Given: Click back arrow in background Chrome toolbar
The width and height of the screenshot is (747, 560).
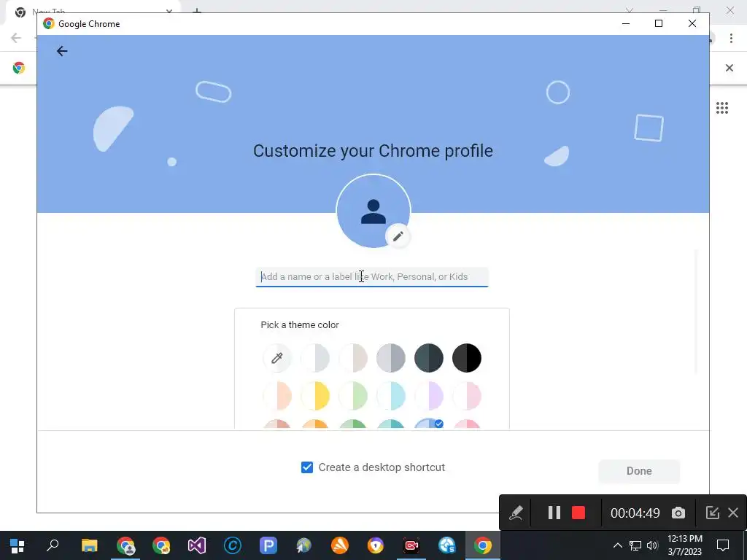Looking at the screenshot, I should pyautogui.click(x=16, y=38).
